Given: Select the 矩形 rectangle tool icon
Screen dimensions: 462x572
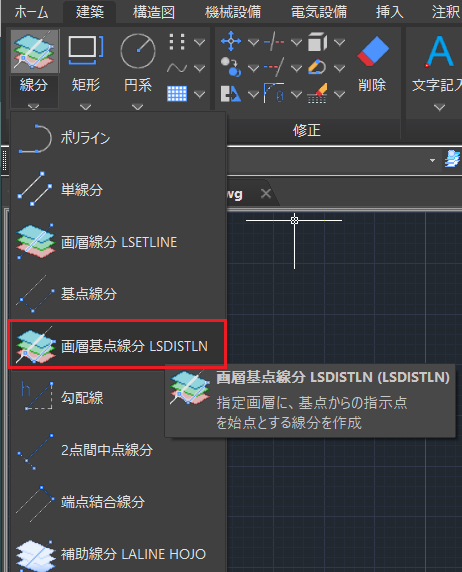Looking at the screenshot, I should pos(86,51).
